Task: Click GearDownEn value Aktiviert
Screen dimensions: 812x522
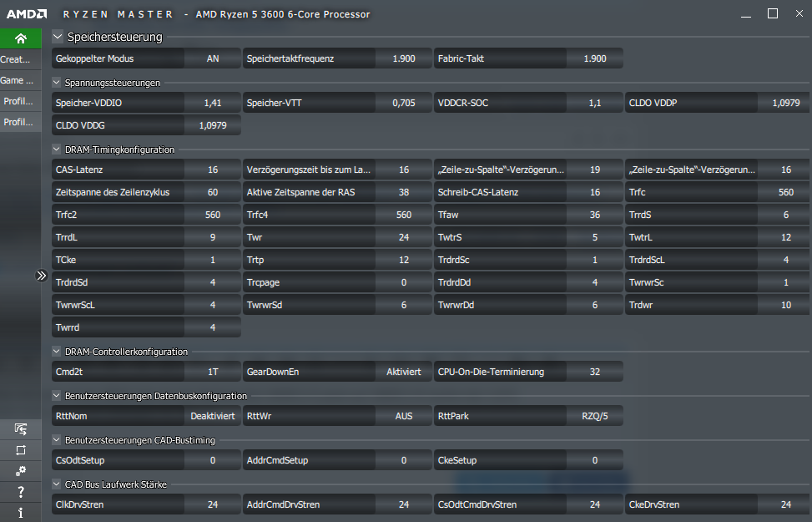Action: (x=403, y=372)
